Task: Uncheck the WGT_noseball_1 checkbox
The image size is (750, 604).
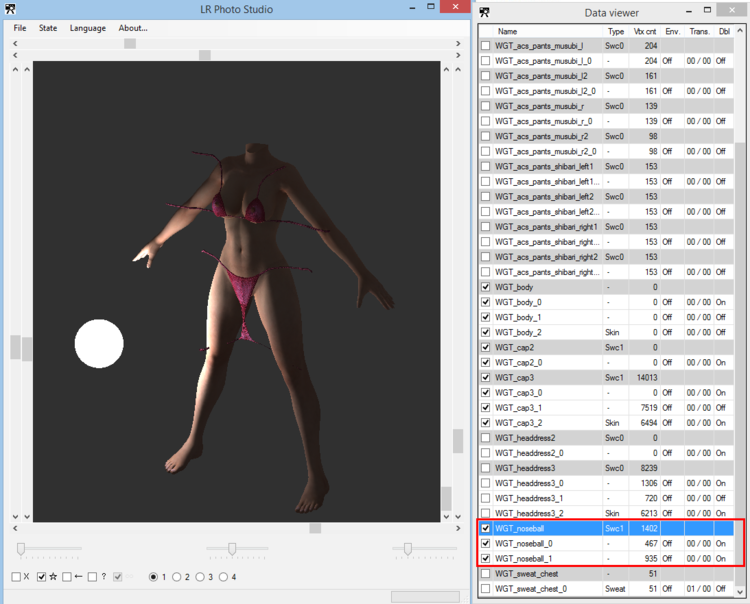Action: (x=485, y=559)
